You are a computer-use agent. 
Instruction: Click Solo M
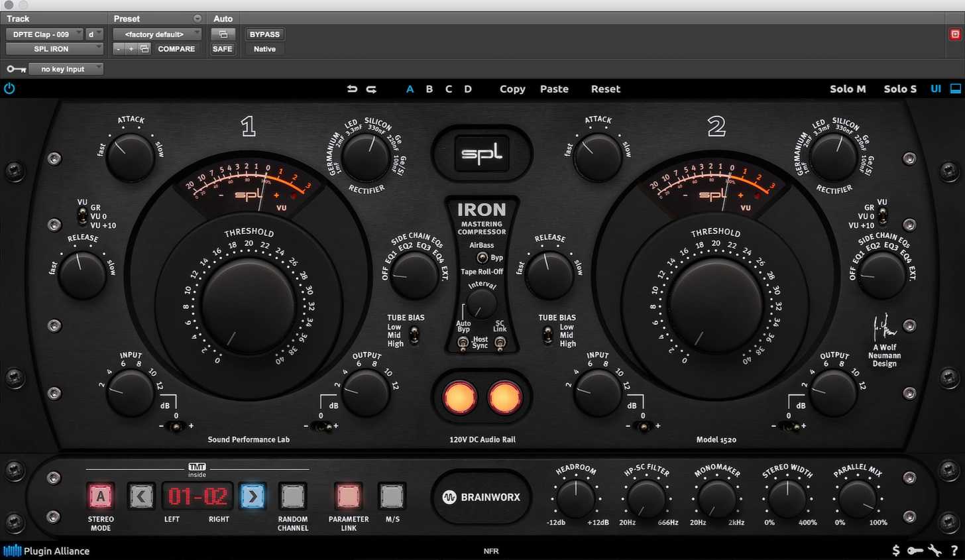tap(848, 89)
